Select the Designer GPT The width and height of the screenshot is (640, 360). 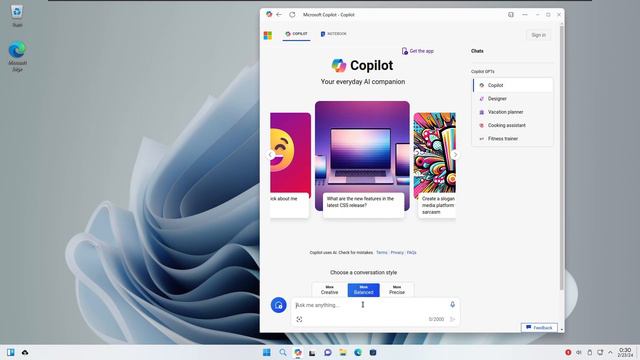coord(513,99)
